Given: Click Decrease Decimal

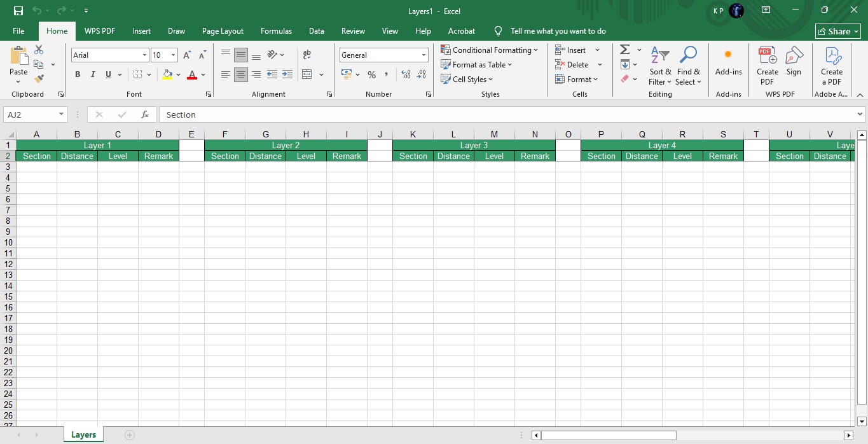Looking at the screenshot, I should tap(422, 74).
